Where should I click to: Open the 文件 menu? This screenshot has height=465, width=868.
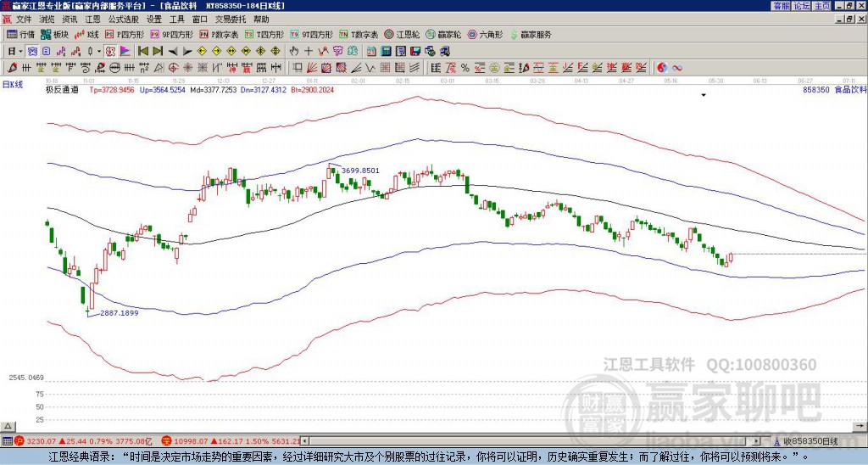click(24, 20)
